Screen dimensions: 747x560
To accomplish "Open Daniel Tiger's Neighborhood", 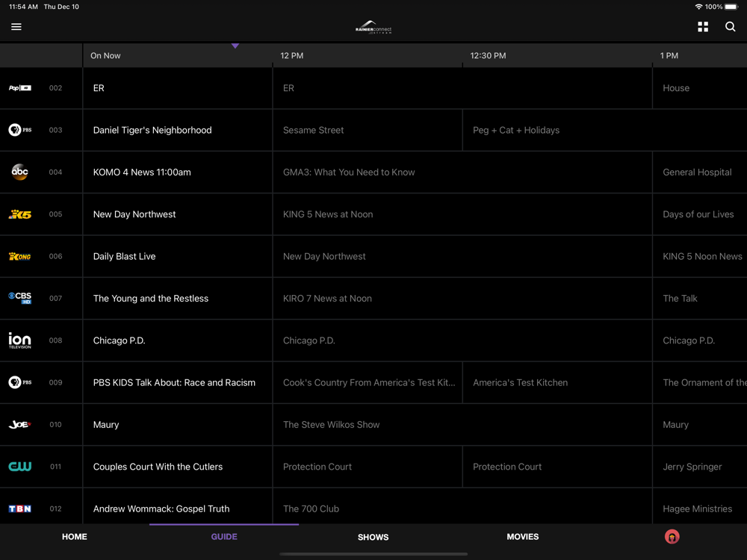I will [178, 130].
